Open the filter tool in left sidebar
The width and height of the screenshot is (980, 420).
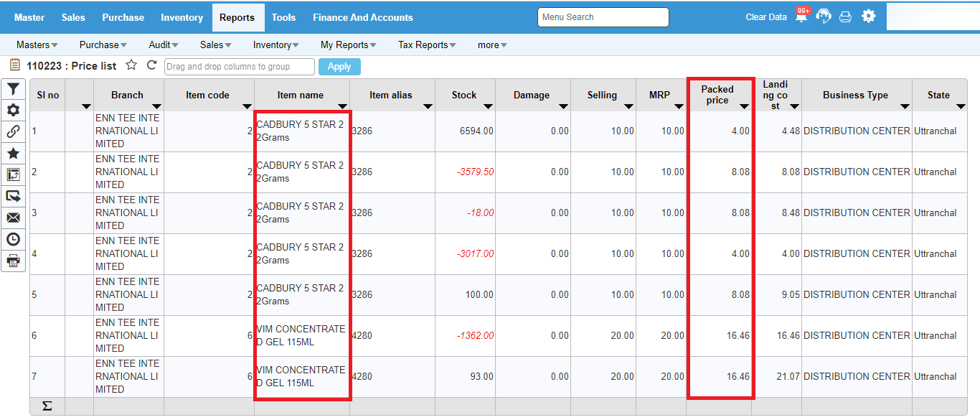pyautogui.click(x=13, y=89)
